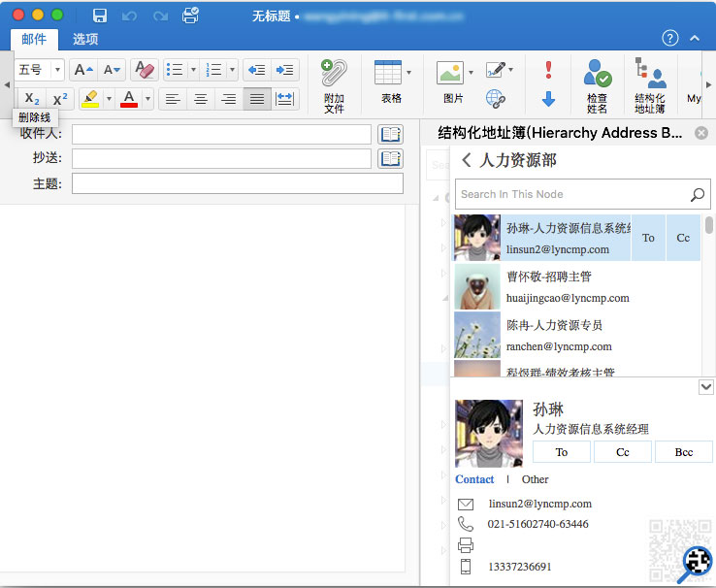Click into the 收件人 recipient field
Screen dimensions: 716x588
click(x=221, y=134)
